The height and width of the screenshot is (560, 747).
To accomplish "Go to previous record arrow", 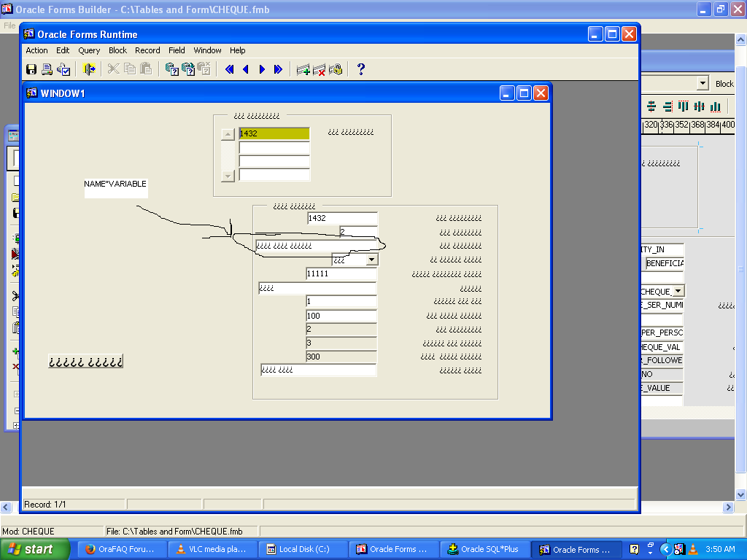I will 246,69.
